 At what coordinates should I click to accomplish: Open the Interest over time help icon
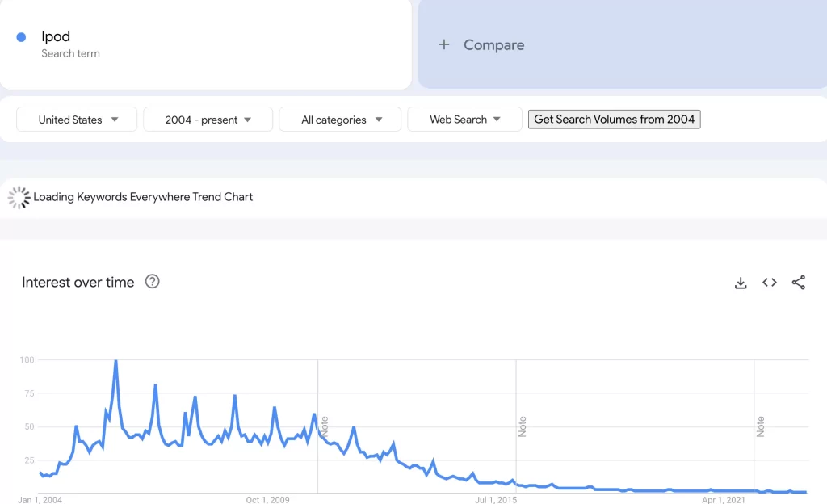[152, 282]
